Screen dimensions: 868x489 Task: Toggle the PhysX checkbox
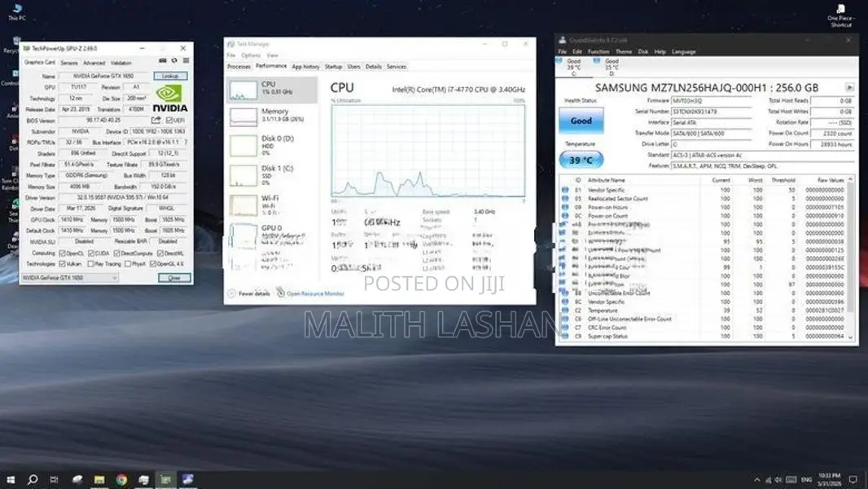pyautogui.click(x=128, y=263)
